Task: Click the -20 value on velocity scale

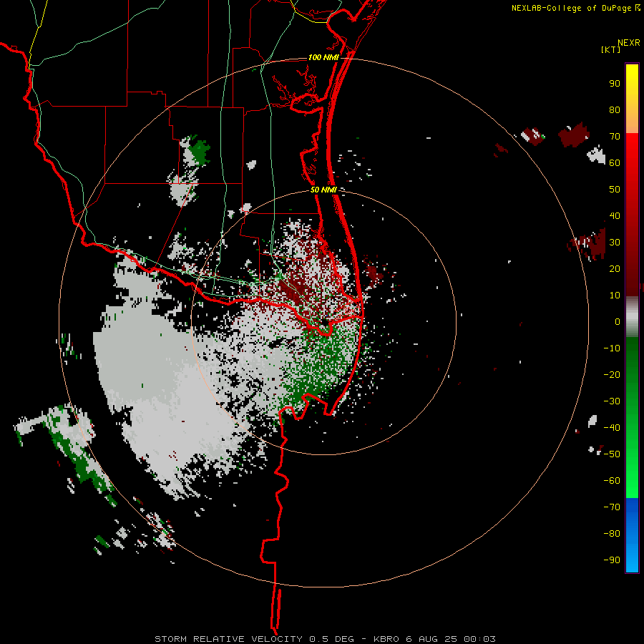Action: point(612,374)
